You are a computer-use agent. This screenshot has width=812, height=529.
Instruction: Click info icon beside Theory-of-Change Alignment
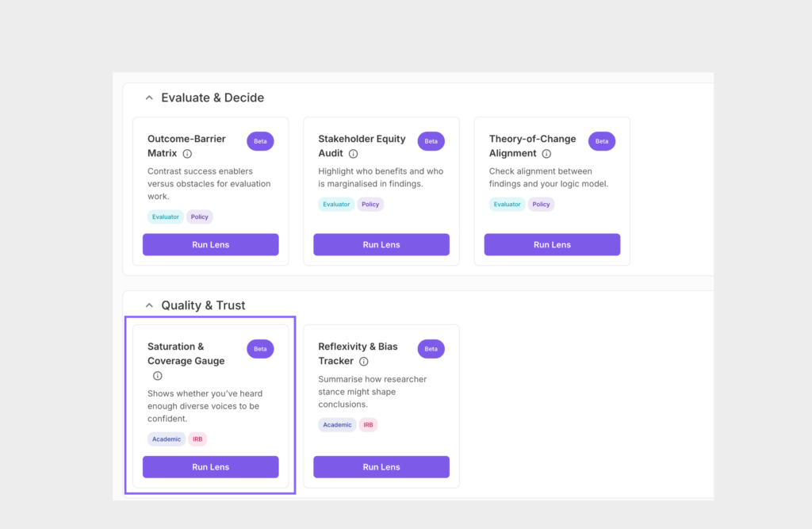(546, 154)
